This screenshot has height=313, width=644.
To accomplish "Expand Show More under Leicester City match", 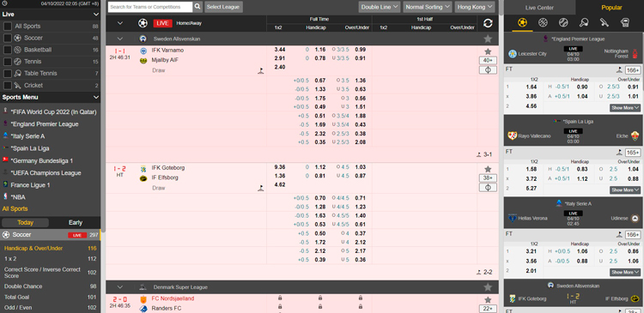I will (625, 108).
